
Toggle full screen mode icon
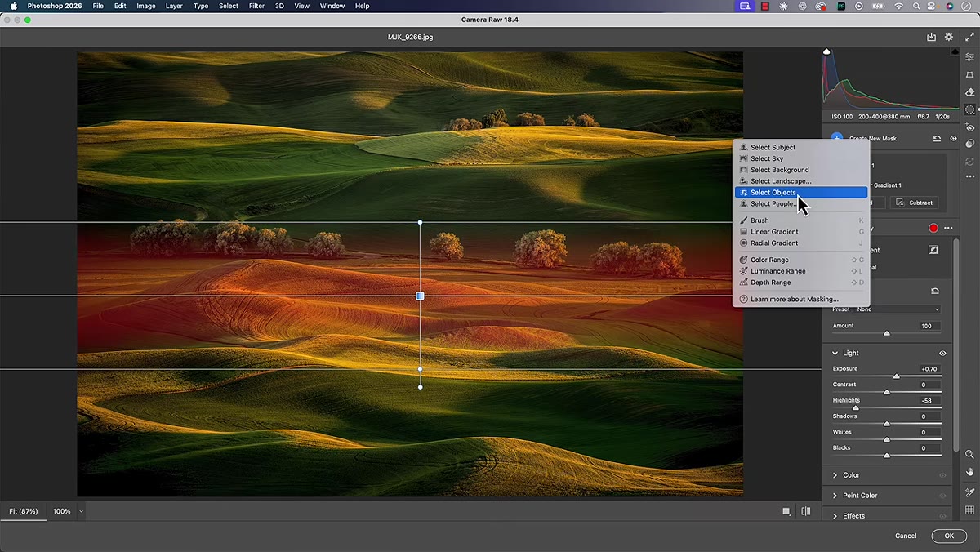pos(969,38)
